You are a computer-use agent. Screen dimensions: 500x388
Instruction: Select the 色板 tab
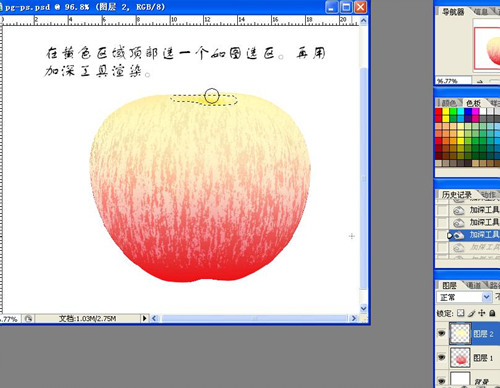[473, 103]
